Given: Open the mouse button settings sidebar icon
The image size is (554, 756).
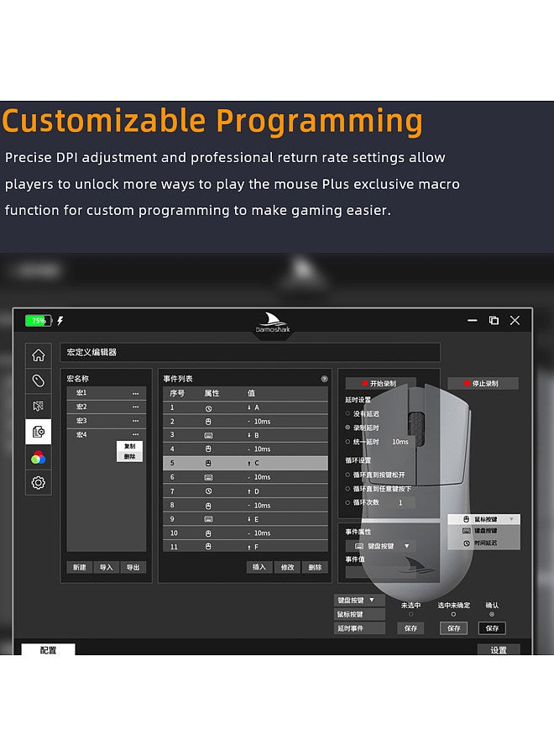Looking at the screenshot, I should pos(39,381).
